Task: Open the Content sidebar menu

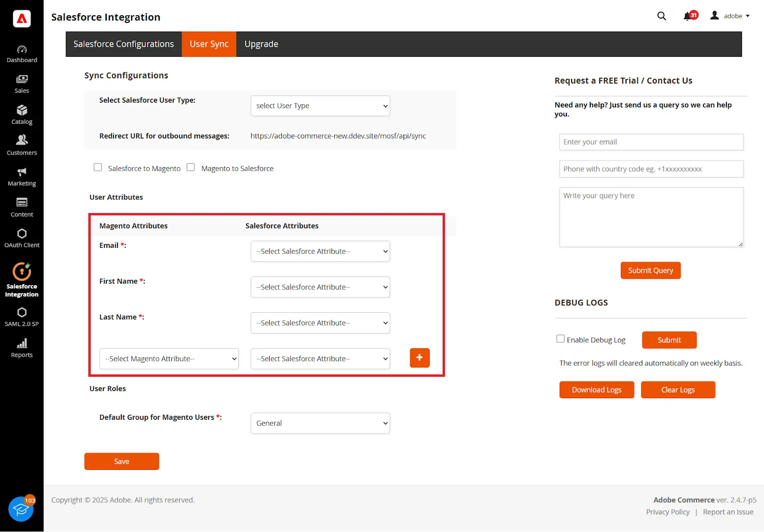Action: coord(22,208)
